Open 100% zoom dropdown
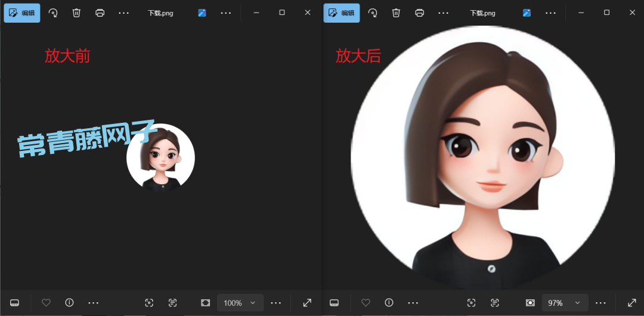 (x=240, y=303)
